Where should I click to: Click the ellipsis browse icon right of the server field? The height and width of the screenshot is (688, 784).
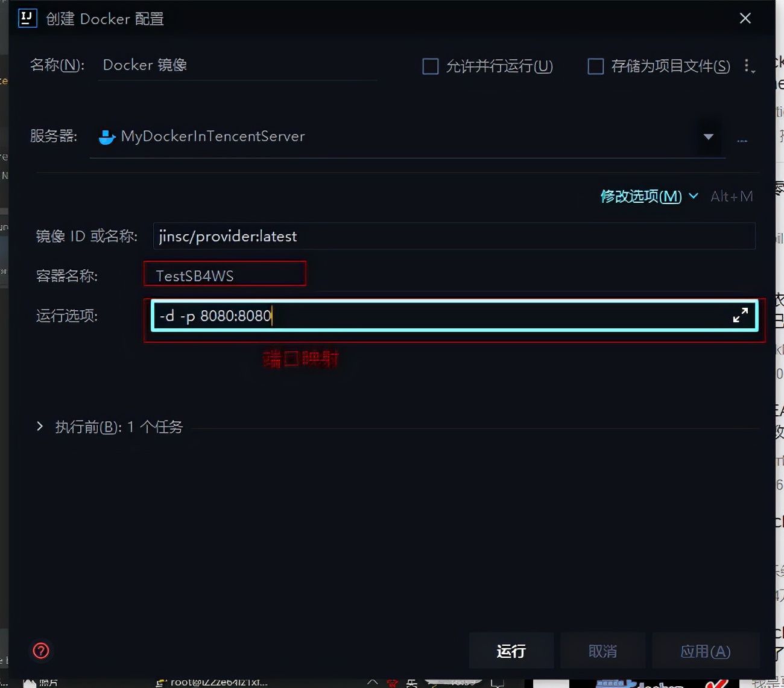pyautogui.click(x=743, y=139)
